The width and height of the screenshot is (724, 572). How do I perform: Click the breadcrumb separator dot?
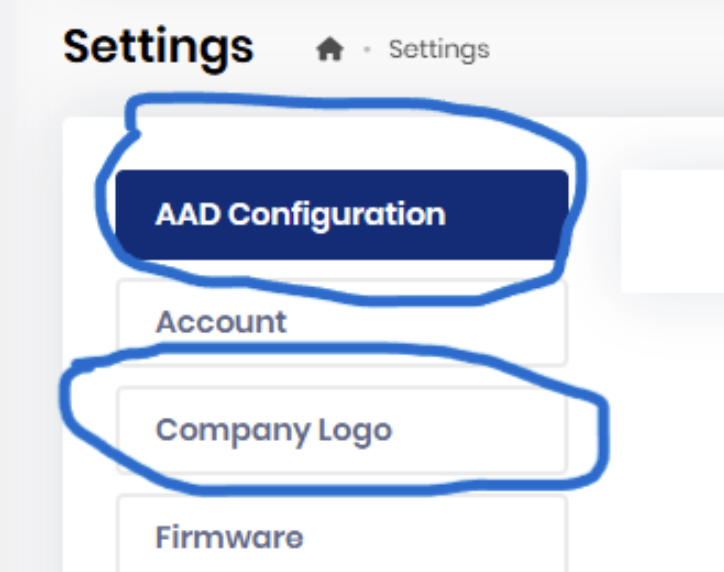[367, 50]
